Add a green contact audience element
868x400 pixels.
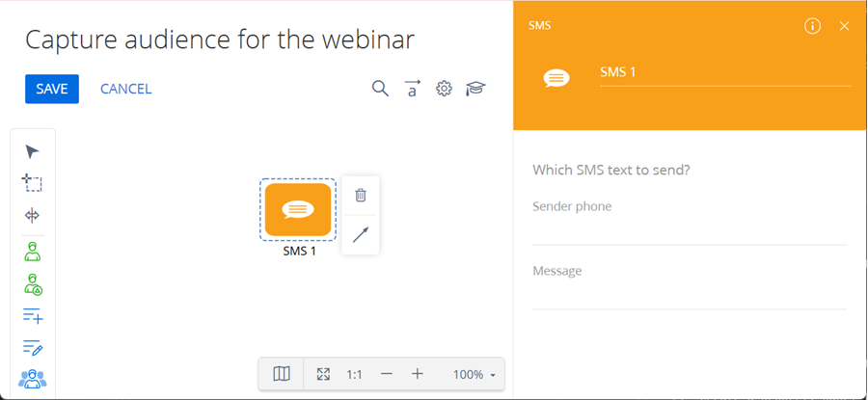[x=32, y=252]
